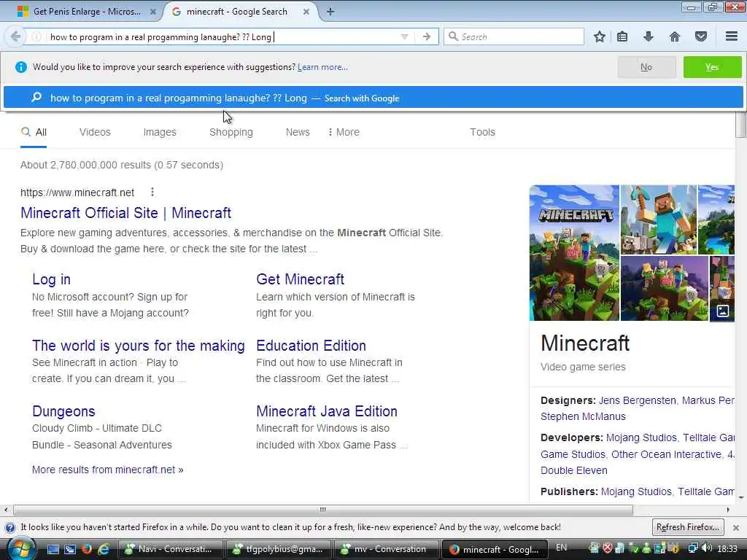Switch to minecraft Google Search tab

tap(237, 12)
